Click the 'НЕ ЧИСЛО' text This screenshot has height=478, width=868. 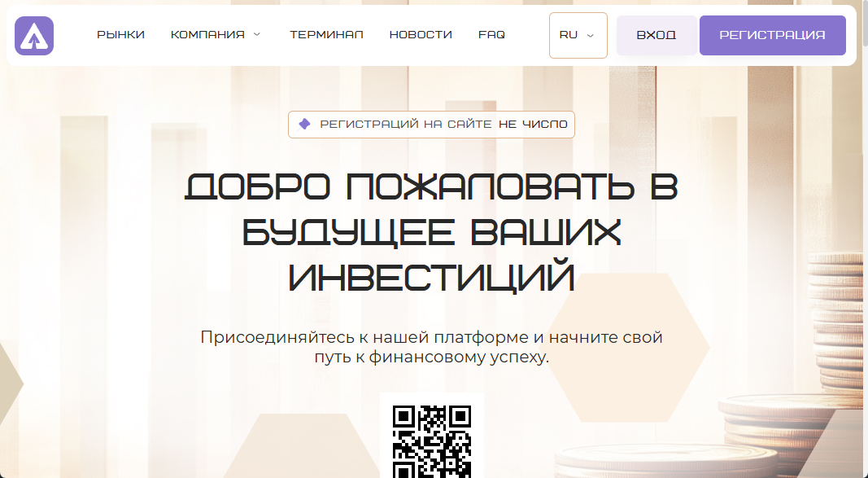(x=533, y=124)
